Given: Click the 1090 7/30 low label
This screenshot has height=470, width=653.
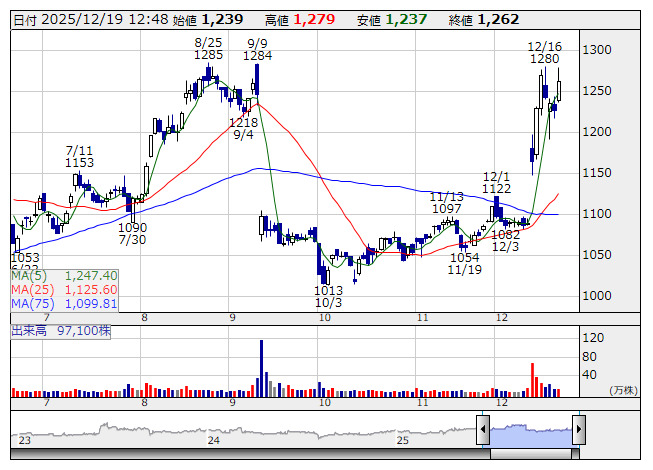Looking at the screenshot, I should point(132,234).
